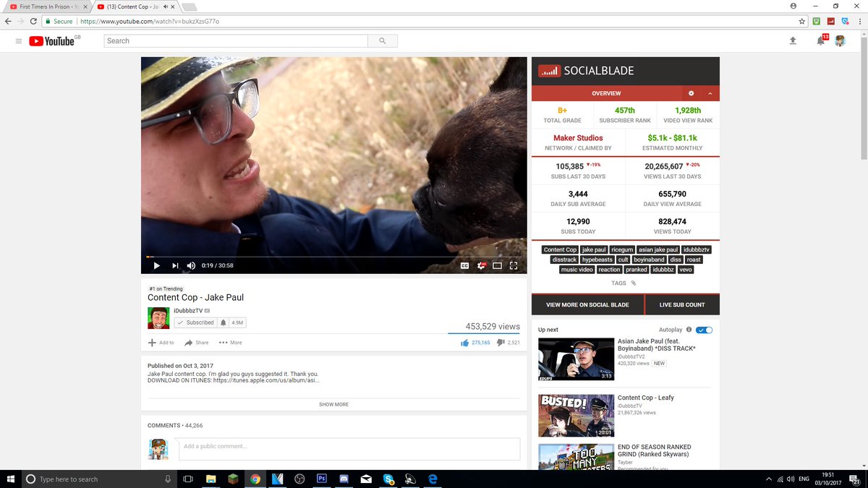The height and width of the screenshot is (488, 868).
Task: Bookmark this page with the star
Action: (802, 22)
